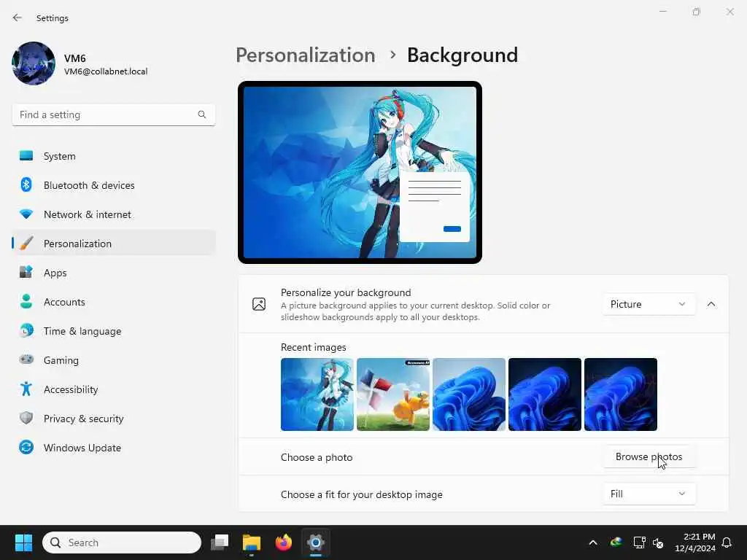
Task: Click the Recent images label
Action: click(314, 347)
